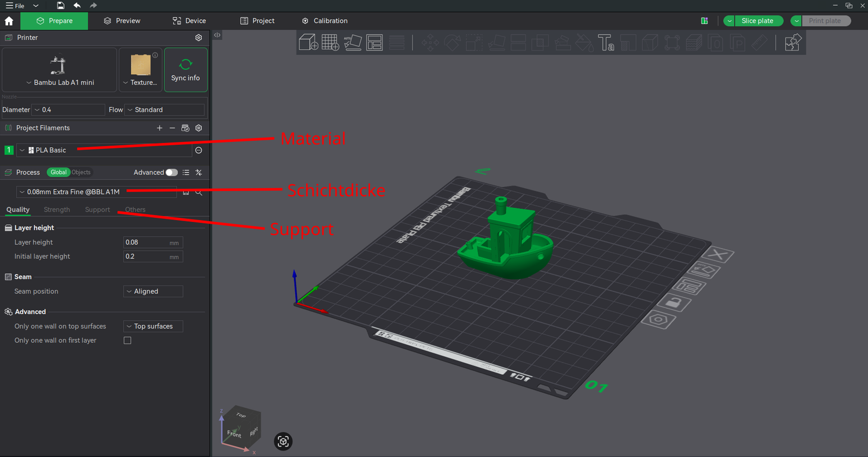Switch to the Preview tab
Image resolution: width=868 pixels, height=457 pixels.
click(x=122, y=21)
